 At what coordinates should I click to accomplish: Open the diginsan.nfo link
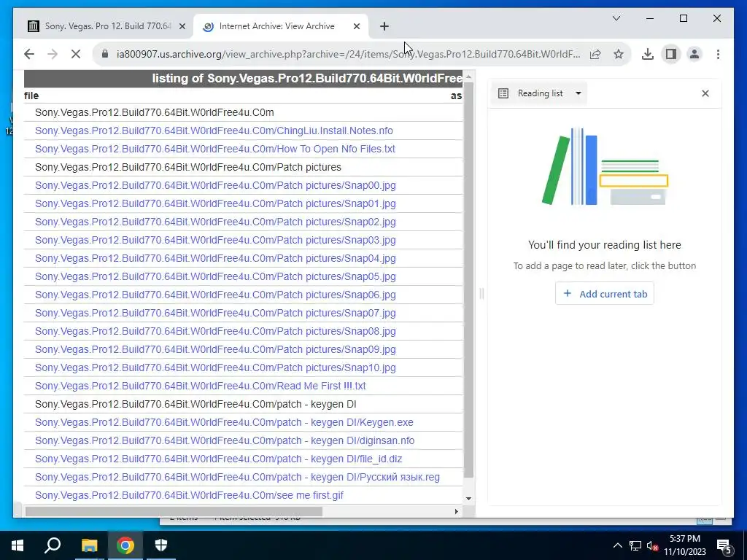coord(225,440)
